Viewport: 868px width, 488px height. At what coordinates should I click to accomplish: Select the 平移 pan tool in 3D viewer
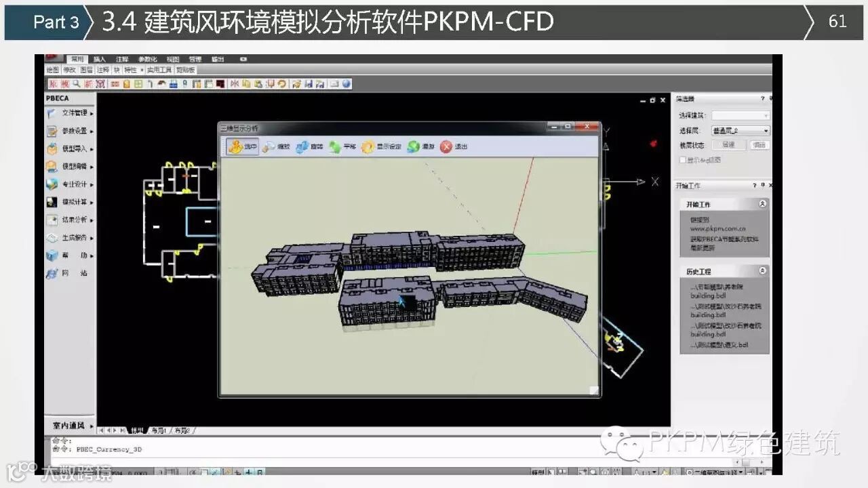click(x=342, y=146)
